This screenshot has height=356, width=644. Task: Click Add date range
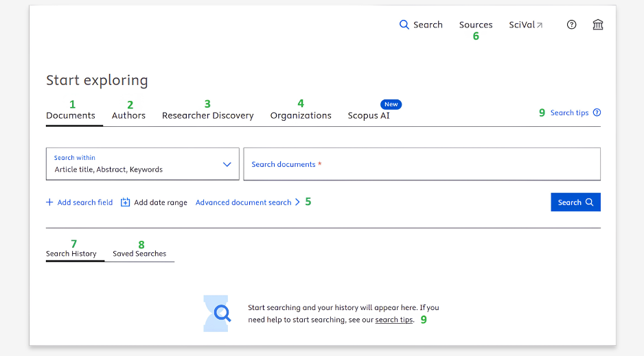click(x=161, y=202)
